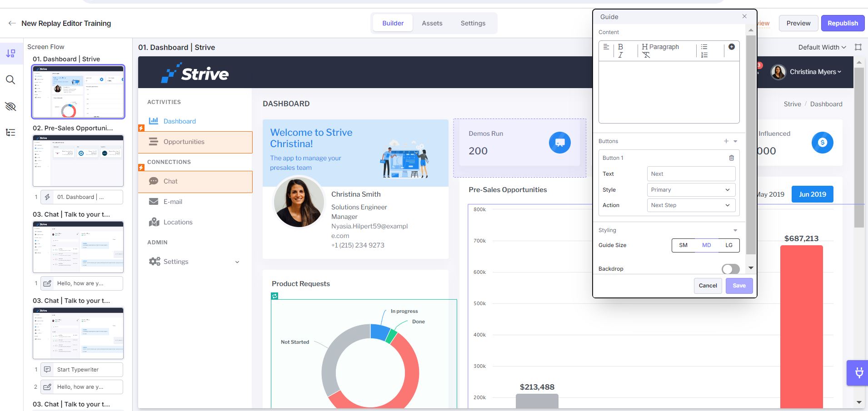
Task: Save the Guide dialog
Action: point(739,286)
